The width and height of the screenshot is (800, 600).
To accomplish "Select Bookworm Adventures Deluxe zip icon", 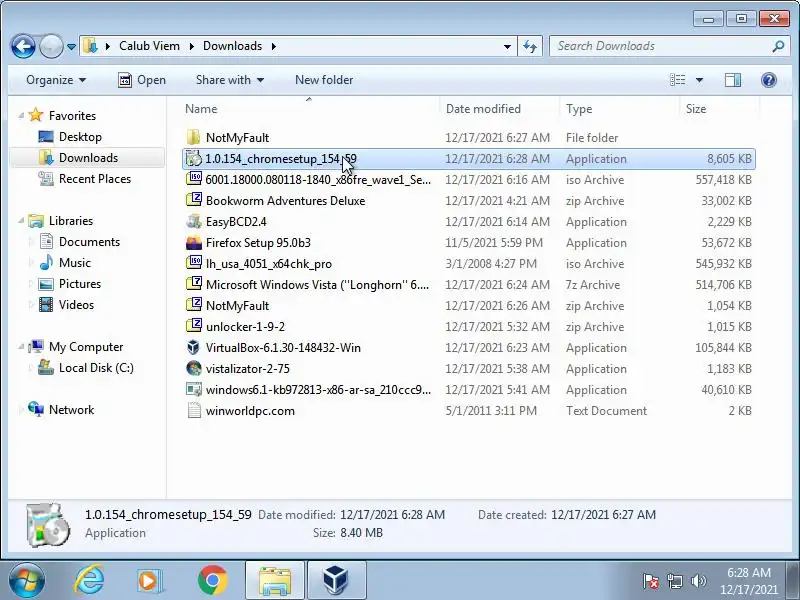I will click(193, 200).
